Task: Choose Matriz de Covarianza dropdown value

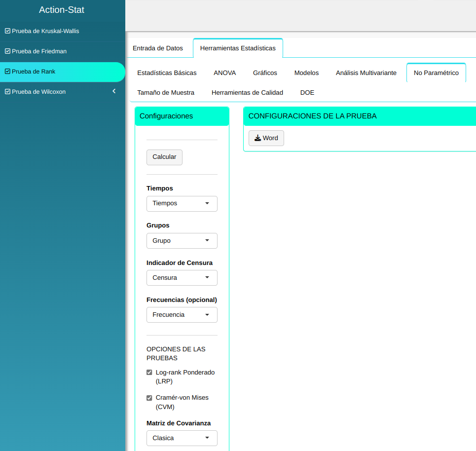Action: point(182,438)
